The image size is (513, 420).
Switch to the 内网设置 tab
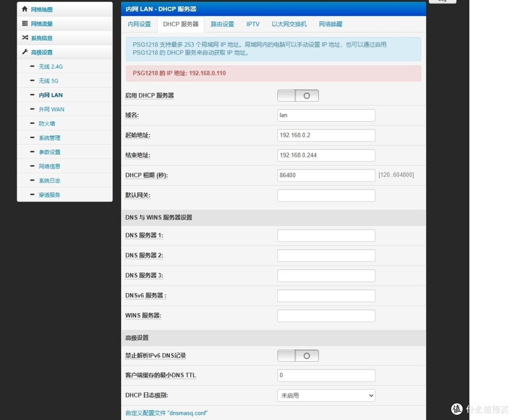tap(139, 24)
